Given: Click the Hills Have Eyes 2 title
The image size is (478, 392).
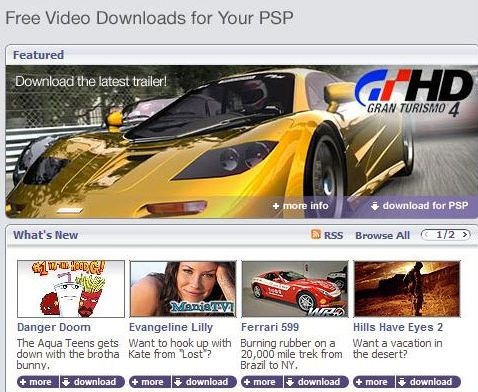Looking at the screenshot, I should pyautogui.click(x=398, y=327).
